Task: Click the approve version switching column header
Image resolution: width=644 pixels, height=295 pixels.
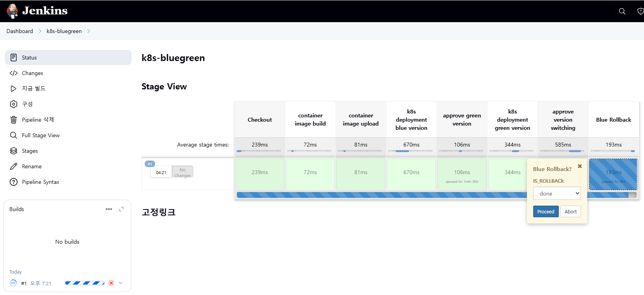Action: (x=563, y=120)
